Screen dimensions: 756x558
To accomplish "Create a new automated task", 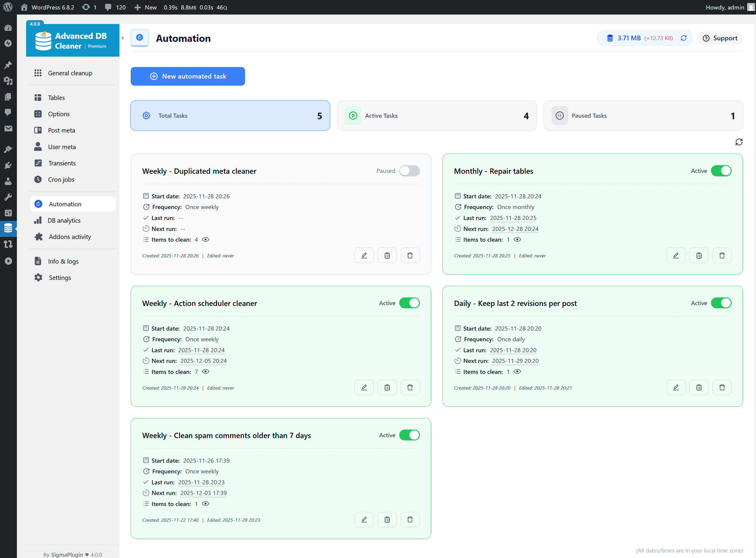I will click(x=188, y=76).
